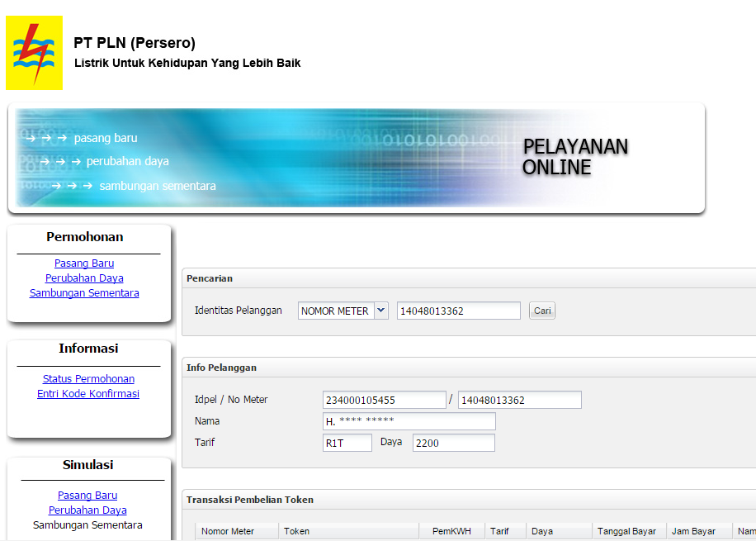
Task: Click the perubahan daya banner text
Action: (x=128, y=161)
